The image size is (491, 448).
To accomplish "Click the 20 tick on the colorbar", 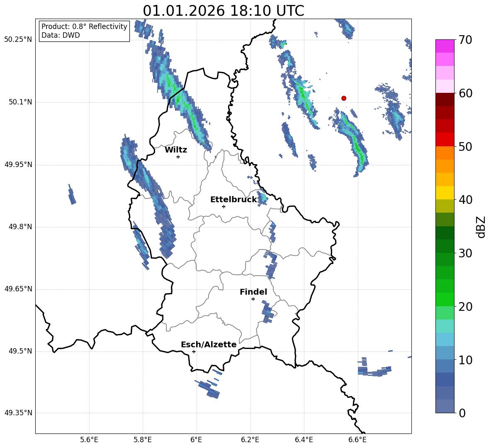I will 465,306.
